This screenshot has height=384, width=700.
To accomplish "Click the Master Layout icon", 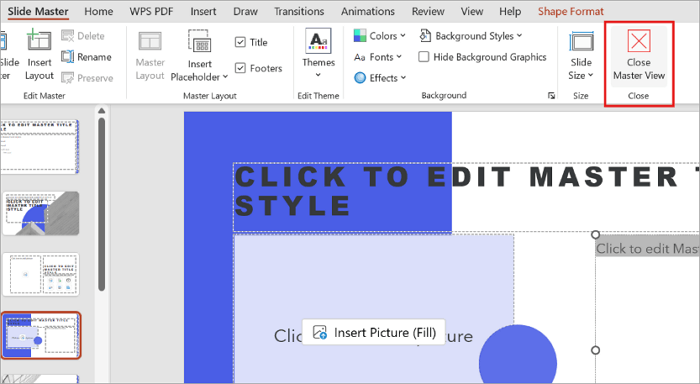I will 150,42.
